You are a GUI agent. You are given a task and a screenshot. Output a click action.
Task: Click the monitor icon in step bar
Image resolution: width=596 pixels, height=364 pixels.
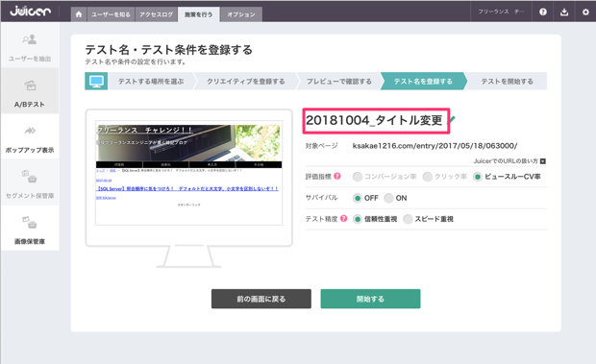click(x=96, y=81)
